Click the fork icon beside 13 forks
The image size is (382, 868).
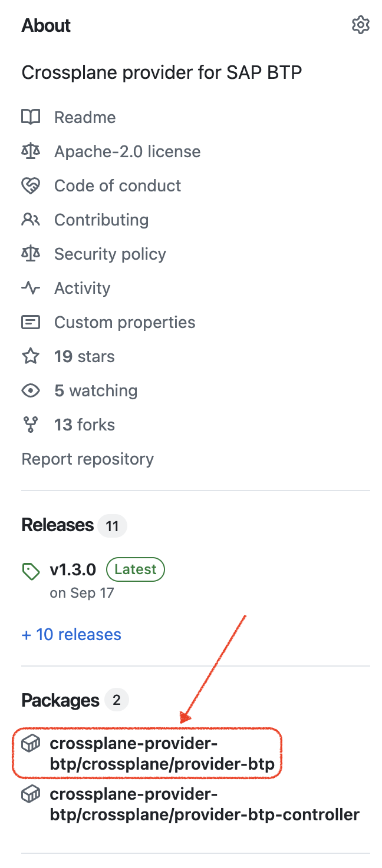click(x=31, y=425)
